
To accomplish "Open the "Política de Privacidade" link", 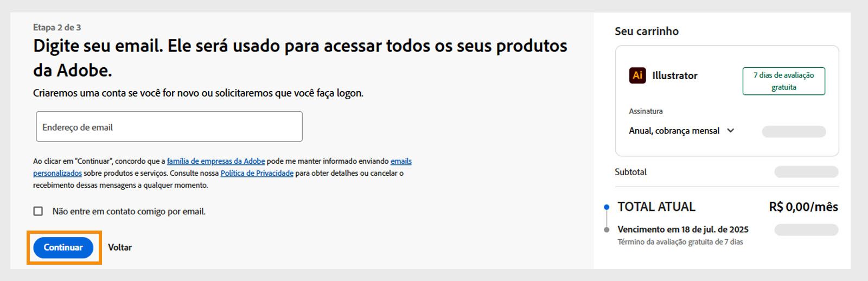I will click(257, 173).
